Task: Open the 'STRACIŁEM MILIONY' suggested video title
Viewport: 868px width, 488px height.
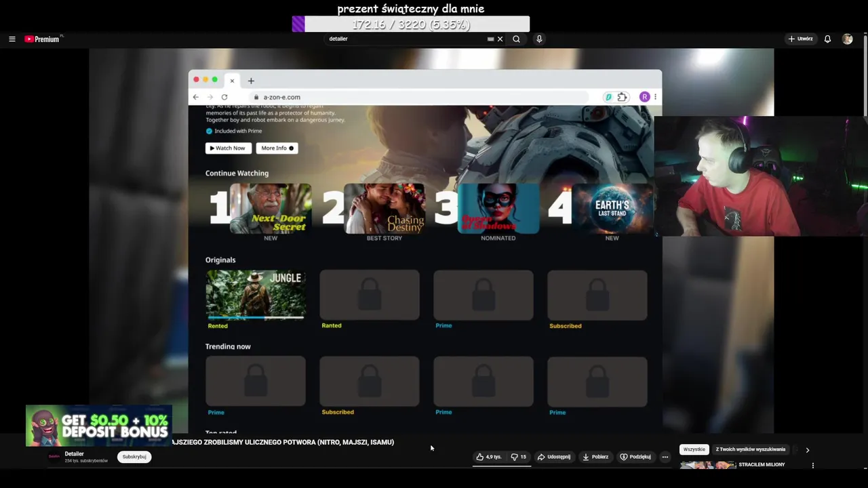Action: 762,465
